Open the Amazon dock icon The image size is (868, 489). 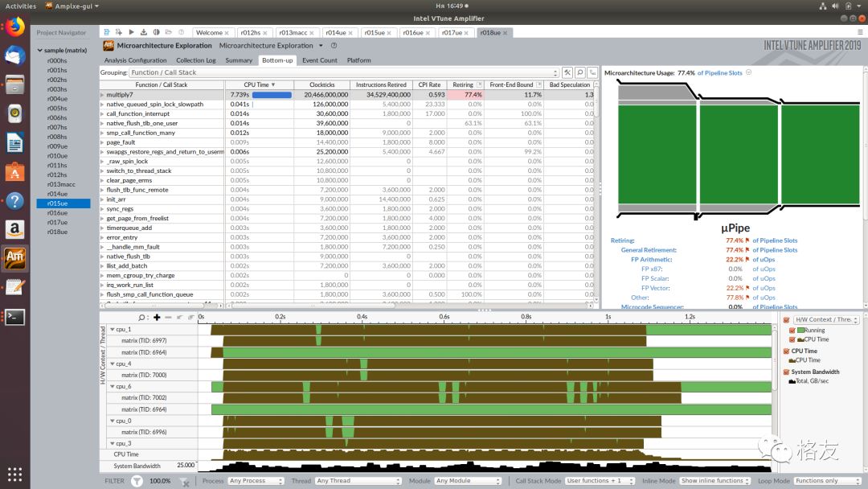pyautogui.click(x=15, y=229)
